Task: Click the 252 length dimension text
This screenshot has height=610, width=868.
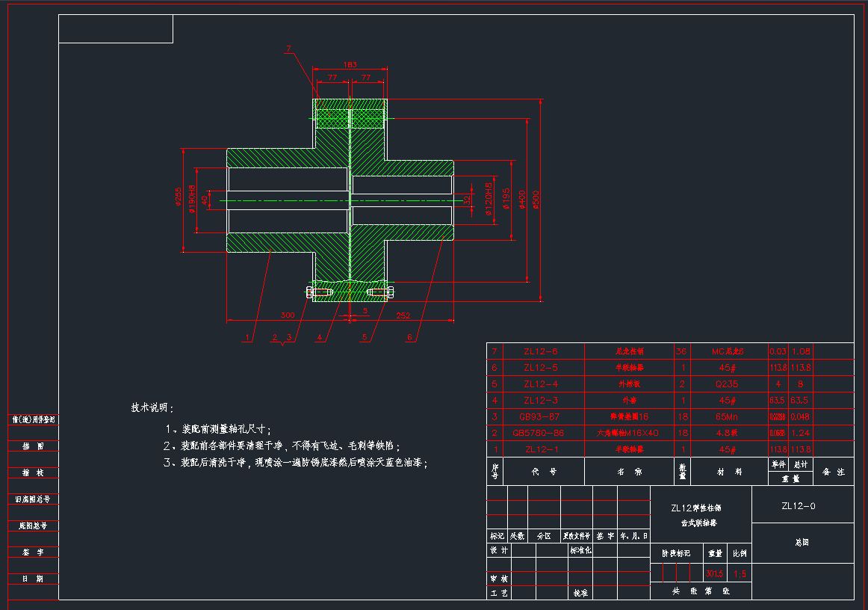Action: [x=403, y=315]
